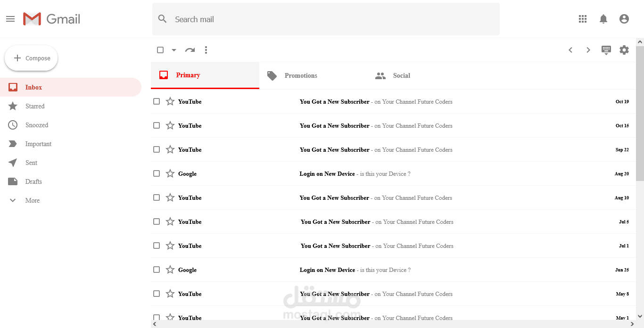Go to the Drafts folder
Image resolution: width=644 pixels, height=328 pixels.
(x=33, y=181)
